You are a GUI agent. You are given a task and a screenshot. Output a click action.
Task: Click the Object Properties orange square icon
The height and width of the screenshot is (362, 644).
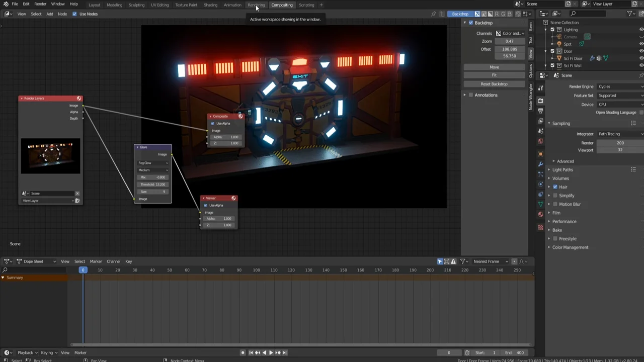point(540,154)
